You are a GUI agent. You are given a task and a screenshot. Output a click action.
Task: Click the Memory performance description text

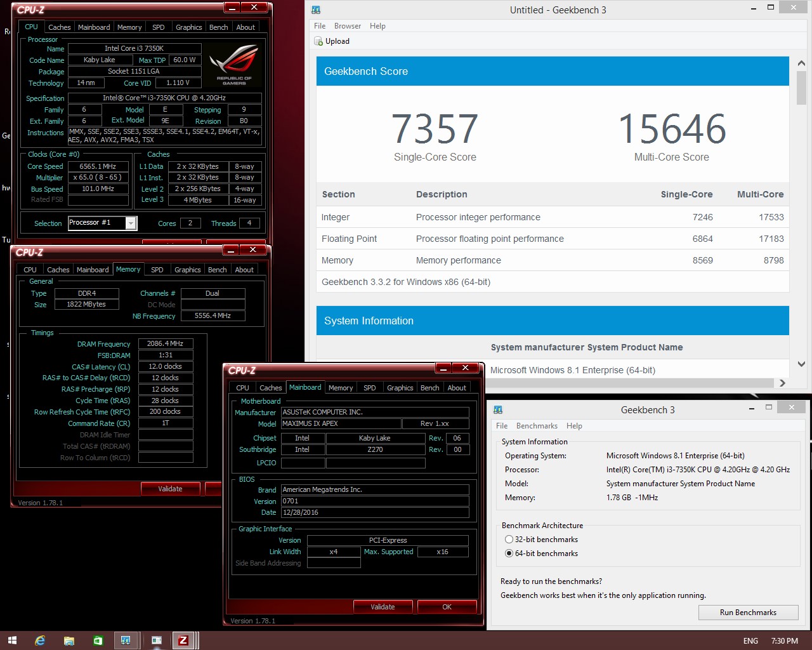(x=458, y=260)
